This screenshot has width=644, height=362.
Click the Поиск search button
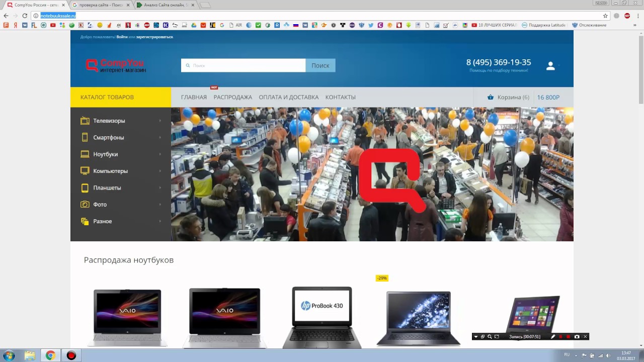pos(320,65)
